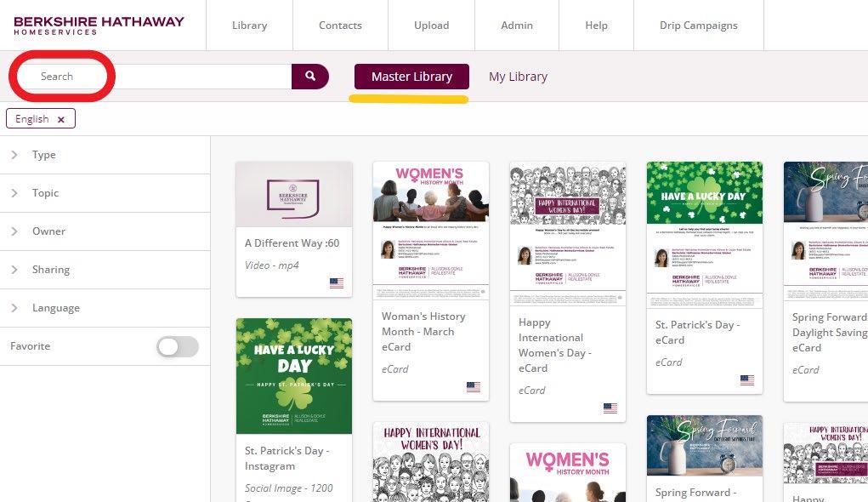Click the Berkshire Hathaway HomeServices logo
Screen dimensions: 868x502
tap(99, 26)
